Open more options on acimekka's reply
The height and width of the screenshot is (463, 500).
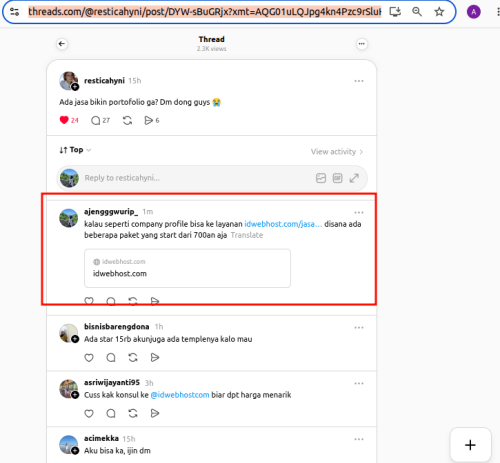click(x=359, y=439)
